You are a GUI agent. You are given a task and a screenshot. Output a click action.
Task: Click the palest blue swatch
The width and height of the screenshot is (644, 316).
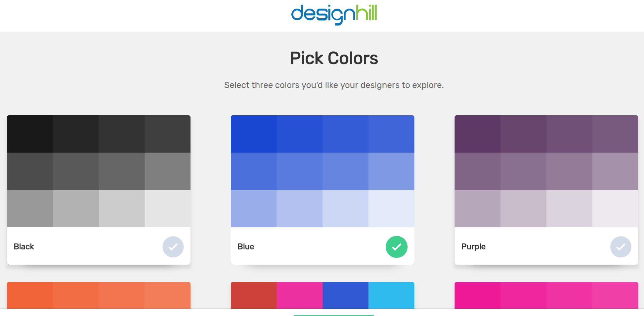391,209
